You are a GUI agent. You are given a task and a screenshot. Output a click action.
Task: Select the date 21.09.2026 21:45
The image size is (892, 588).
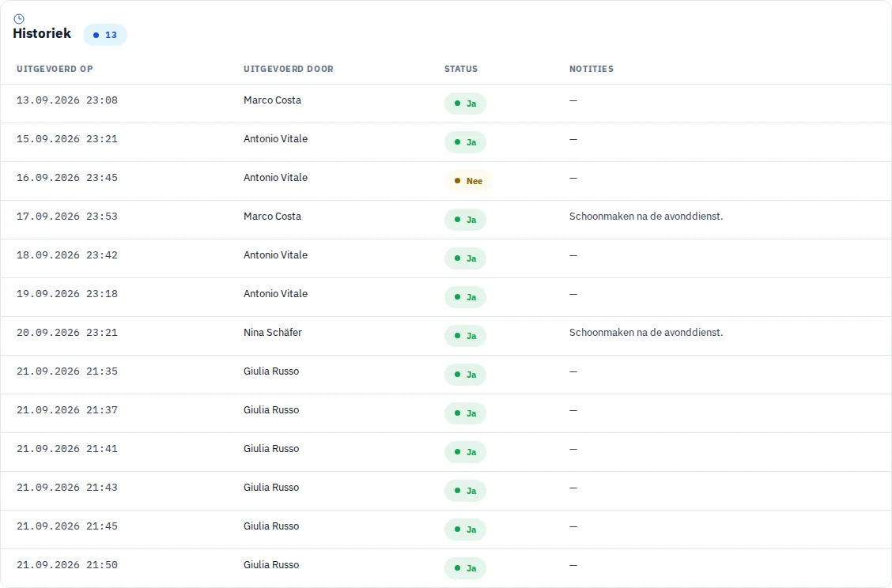[67, 526]
